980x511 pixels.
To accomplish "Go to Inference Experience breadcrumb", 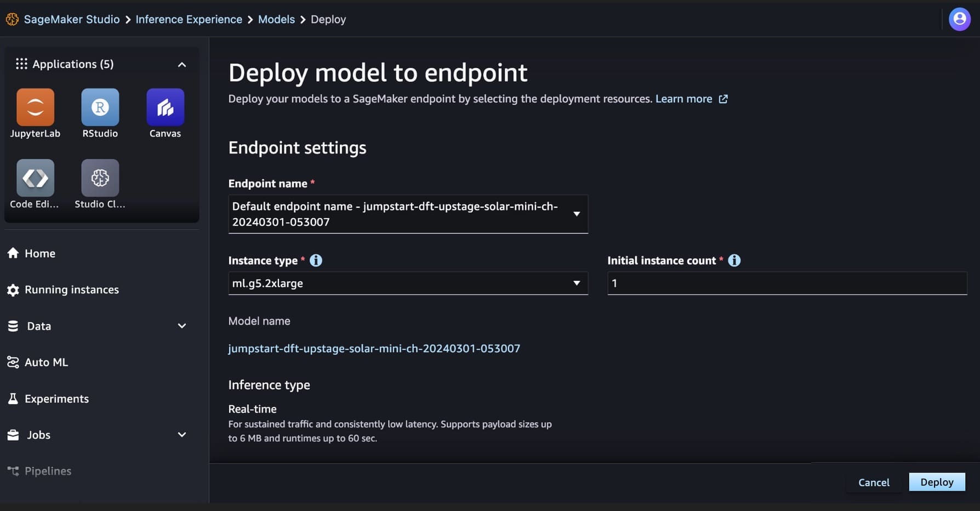I will [x=189, y=19].
